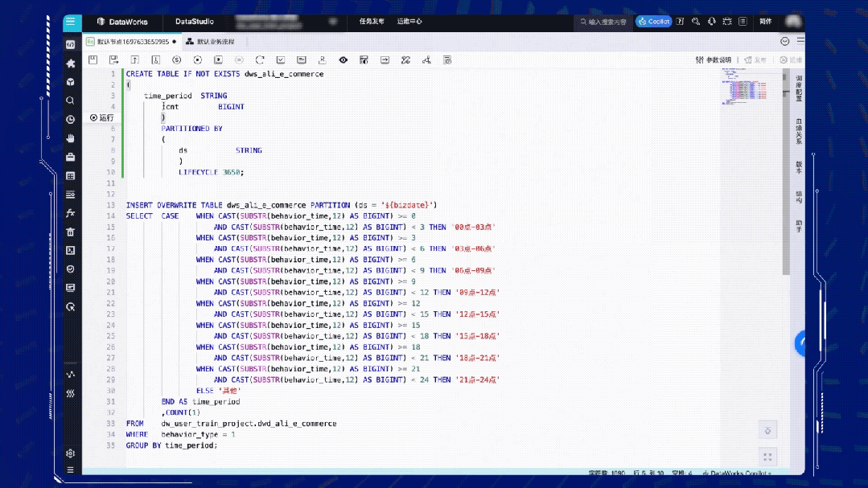The height and width of the screenshot is (488, 868).
Task: Open the clock run-history sidebar icon
Action: [70, 120]
